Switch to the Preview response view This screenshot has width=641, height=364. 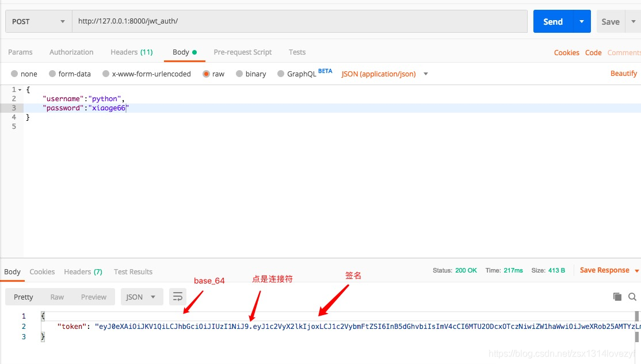tap(94, 296)
